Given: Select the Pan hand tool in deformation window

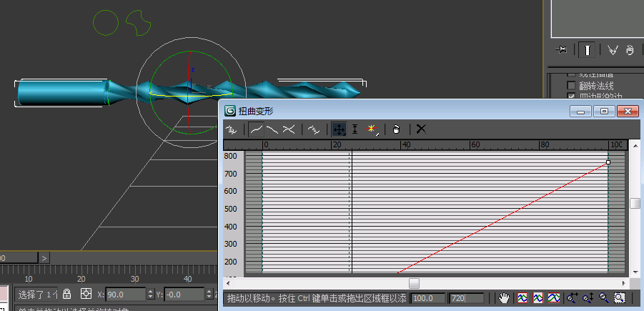Looking at the screenshot, I should point(504,298).
